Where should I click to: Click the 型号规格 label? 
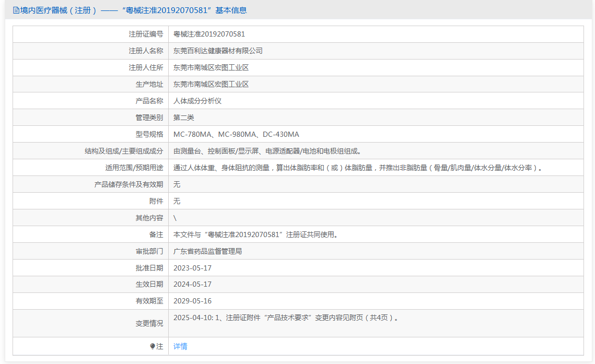[x=149, y=134]
